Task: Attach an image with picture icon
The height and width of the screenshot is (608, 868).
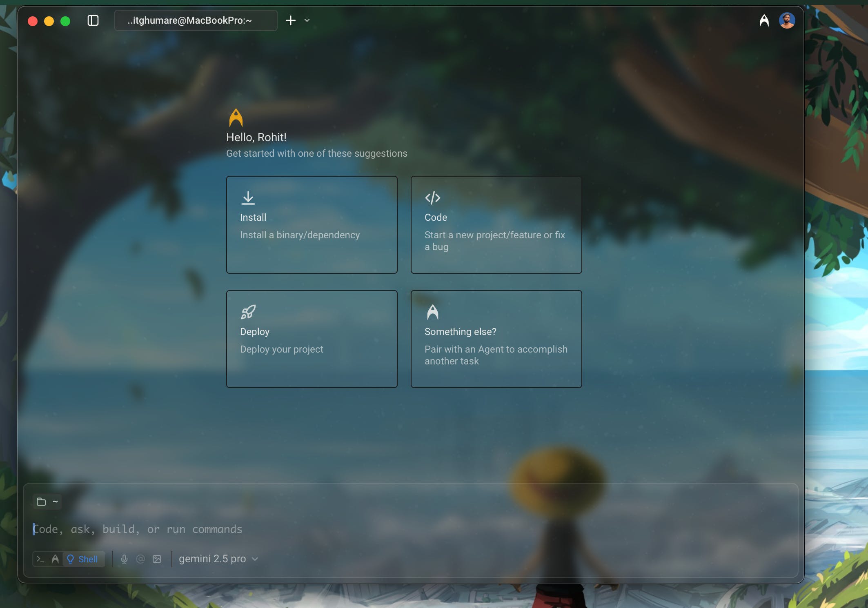Action: click(x=157, y=559)
